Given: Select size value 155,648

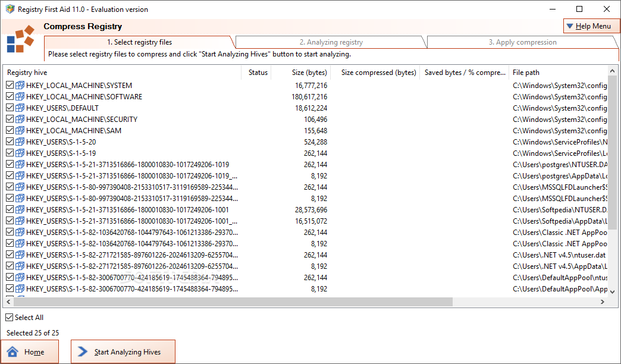Looking at the screenshot, I should [316, 130].
